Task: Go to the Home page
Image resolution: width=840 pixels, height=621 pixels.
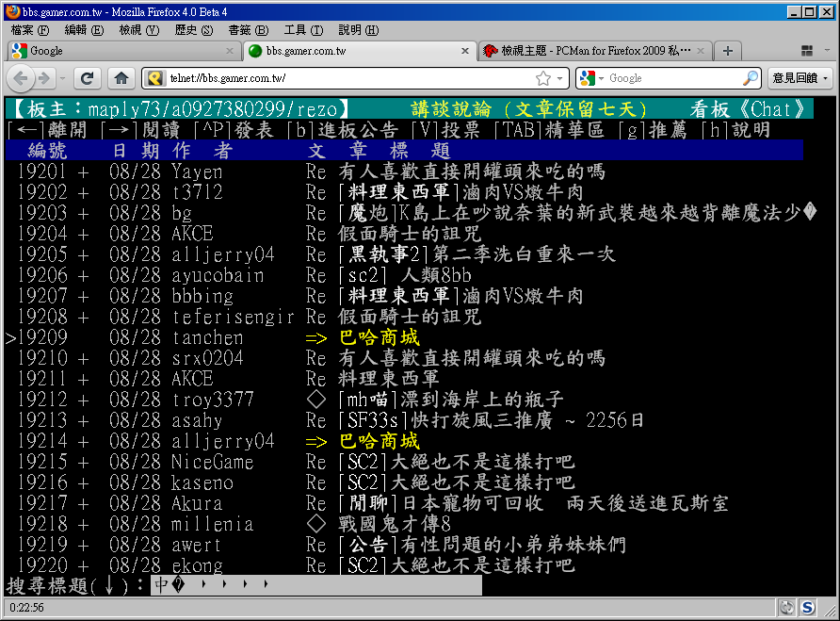Action: tap(121, 78)
